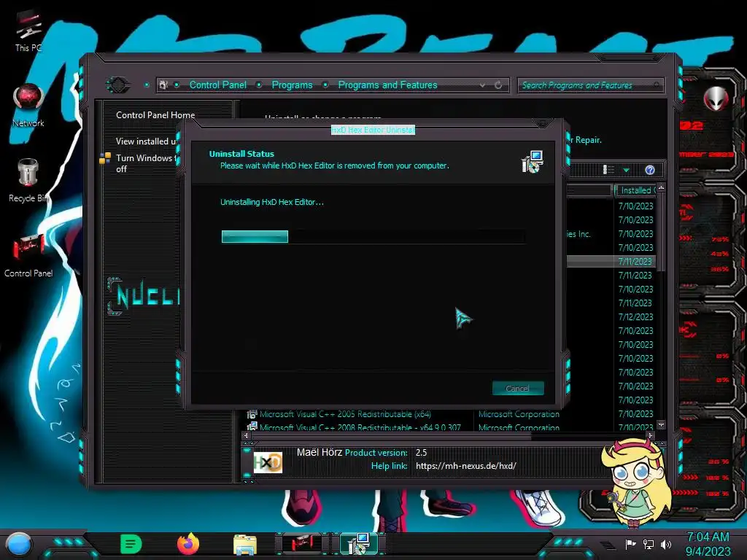747x560 pixels.
Task: Select Microsoft Visual C++ 2005 Redistributable (x64)
Action: pos(345,414)
